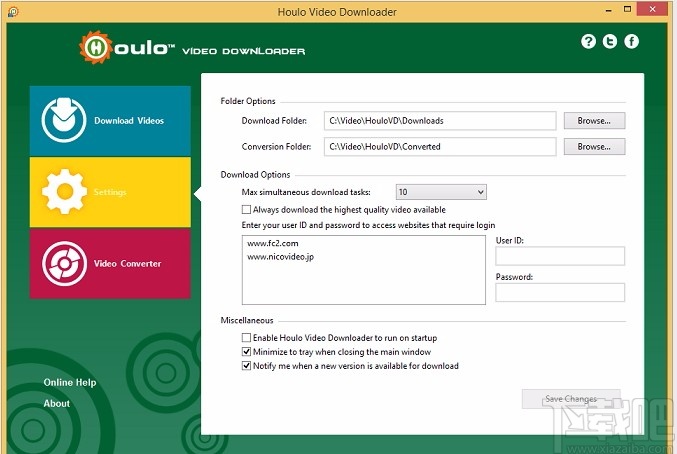Click the Save Changes button

[x=571, y=399]
